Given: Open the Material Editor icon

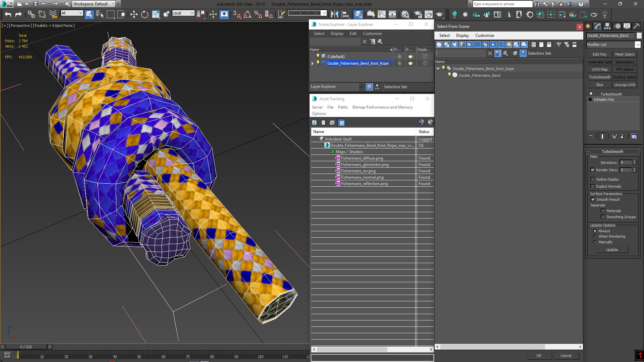Looking at the screenshot, I should point(405,14).
